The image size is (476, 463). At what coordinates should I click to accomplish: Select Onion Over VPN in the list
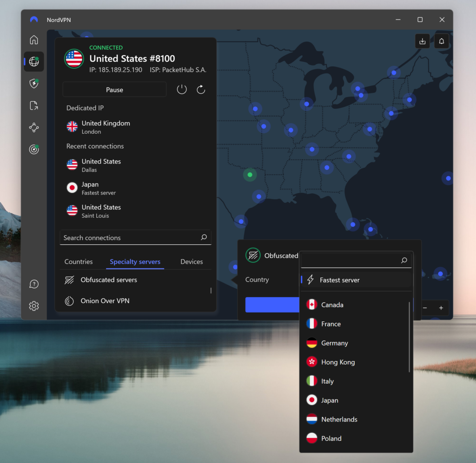[x=136, y=301]
